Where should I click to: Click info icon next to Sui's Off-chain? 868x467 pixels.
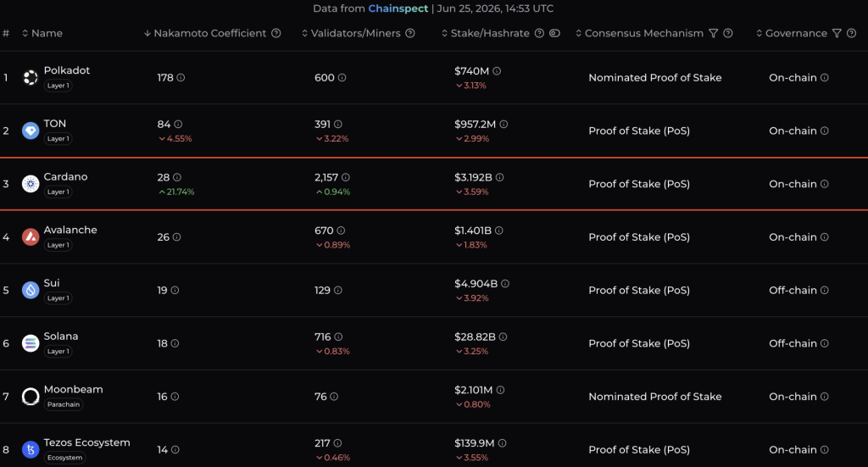click(824, 290)
